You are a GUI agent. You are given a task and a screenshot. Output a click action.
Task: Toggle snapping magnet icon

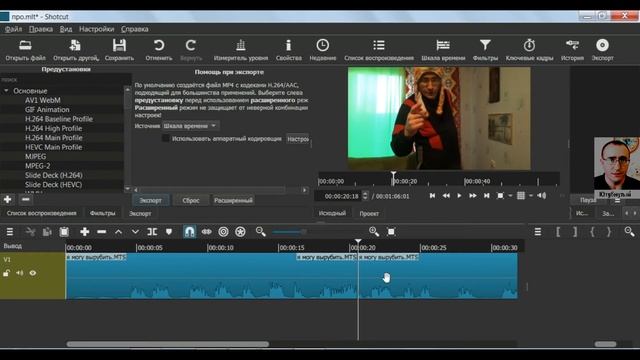tap(189, 232)
